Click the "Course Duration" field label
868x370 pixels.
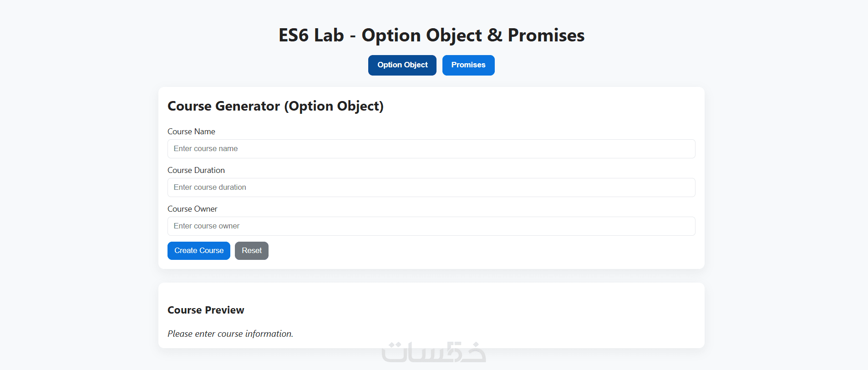click(x=196, y=170)
